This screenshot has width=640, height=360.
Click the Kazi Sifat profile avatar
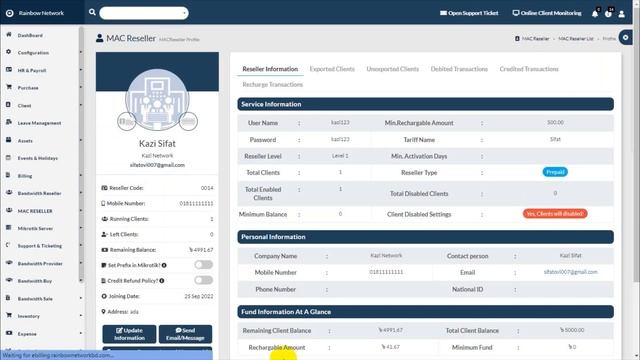(x=157, y=100)
